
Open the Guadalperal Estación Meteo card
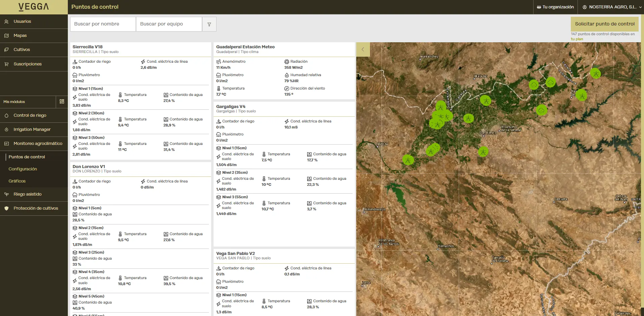[x=245, y=47]
